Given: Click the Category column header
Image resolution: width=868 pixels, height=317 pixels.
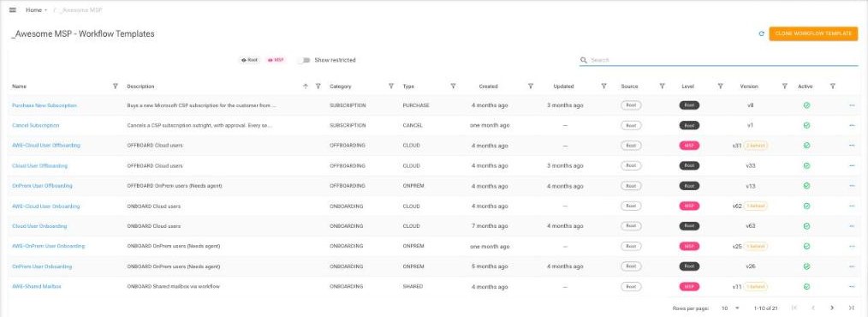Looking at the screenshot, I should pyautogui.click(x=341, y=87).
